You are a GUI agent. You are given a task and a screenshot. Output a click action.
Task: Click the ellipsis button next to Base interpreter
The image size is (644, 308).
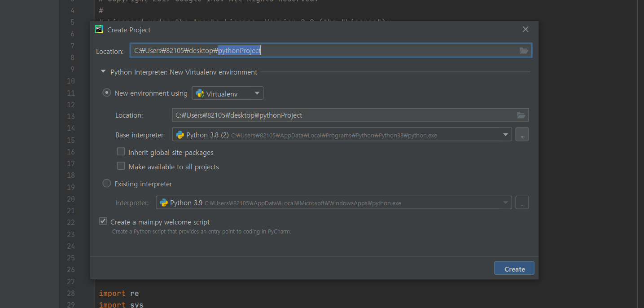(522, 135)
